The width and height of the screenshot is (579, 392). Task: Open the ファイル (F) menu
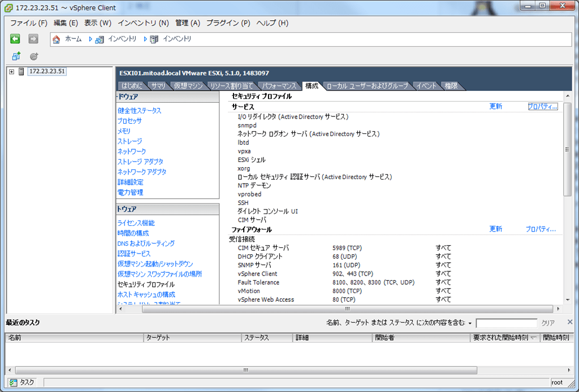point(29,23)
